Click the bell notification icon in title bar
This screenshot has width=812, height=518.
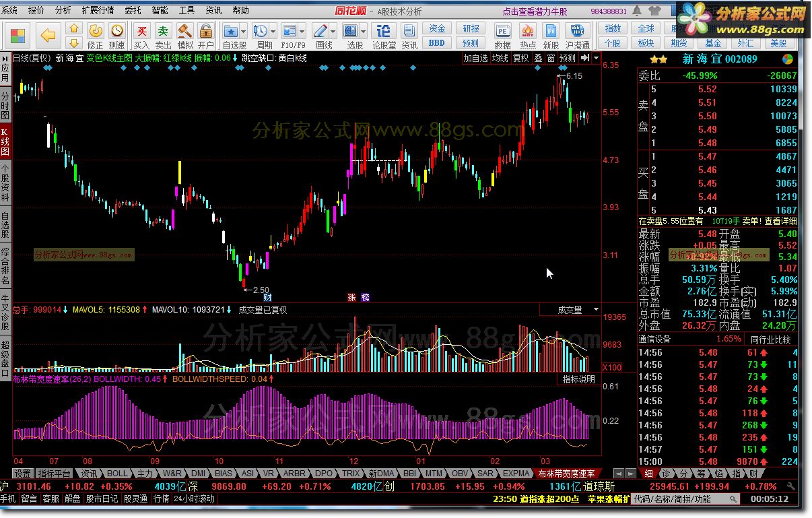pos(636,11)
